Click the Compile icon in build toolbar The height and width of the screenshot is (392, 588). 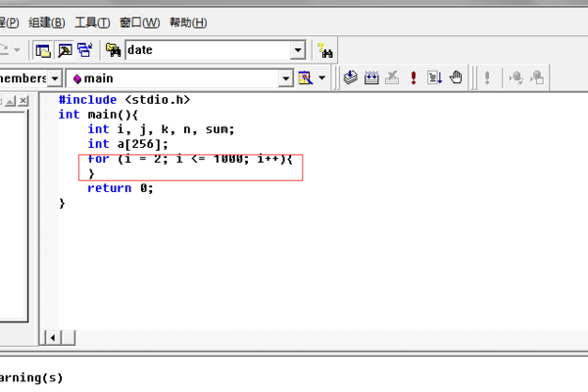click(351, 77)
